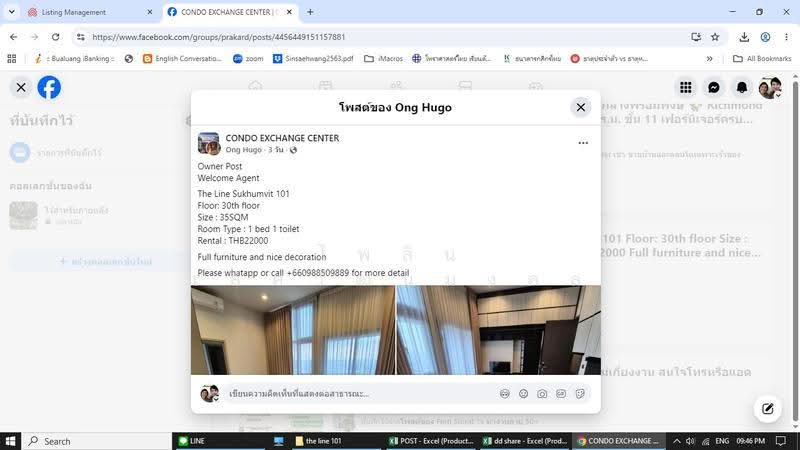Switch to POST - Excel taskbar window
The image size is (800, 450).
[x=430, y=441]
